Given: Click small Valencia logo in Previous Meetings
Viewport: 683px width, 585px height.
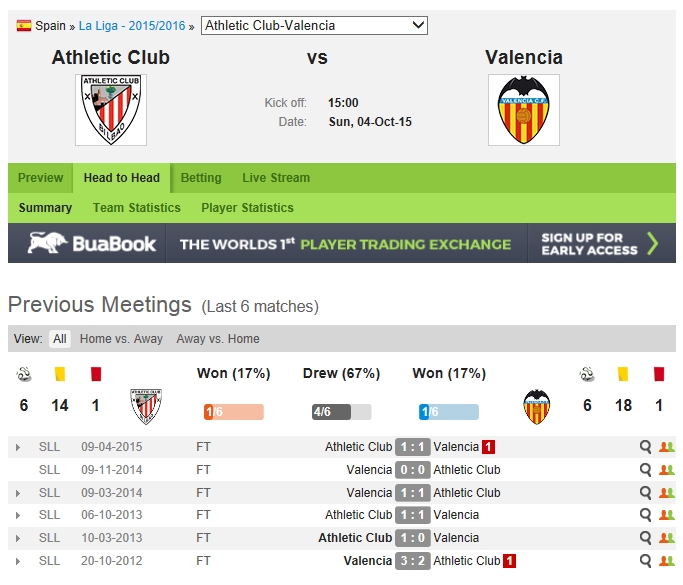Looking at the screenshot, I should coord(537,406).
